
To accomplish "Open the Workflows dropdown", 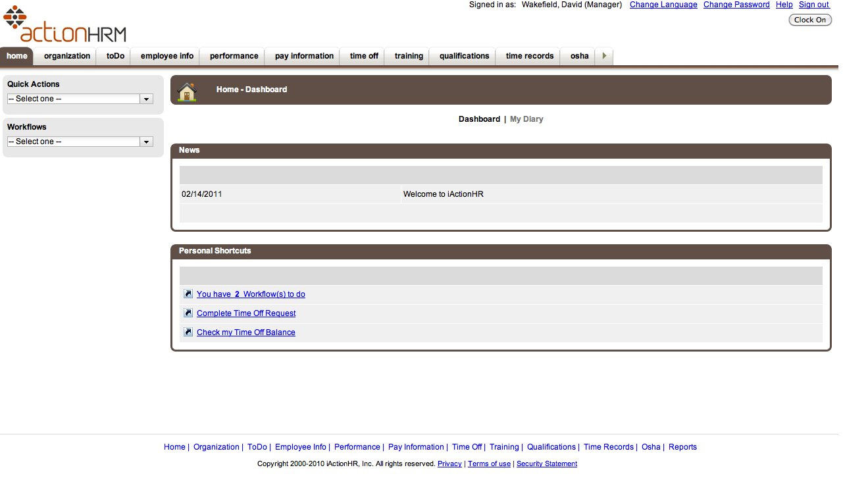I will [80, 142].
